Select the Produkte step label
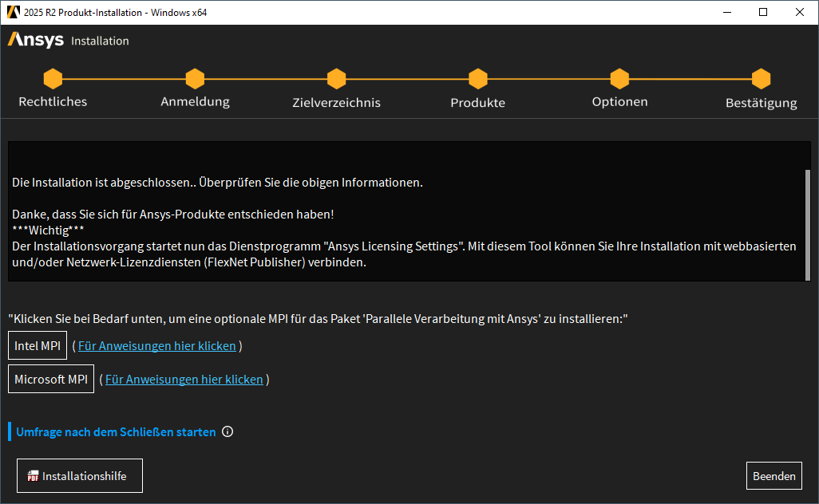819x504 pixels. [478, 102]
